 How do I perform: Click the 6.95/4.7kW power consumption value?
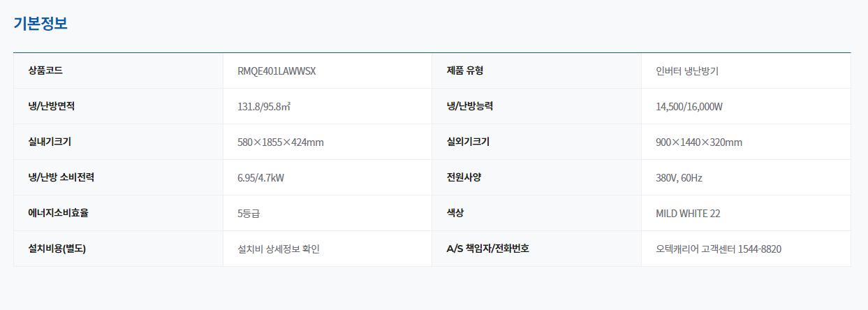click(260, 178)
